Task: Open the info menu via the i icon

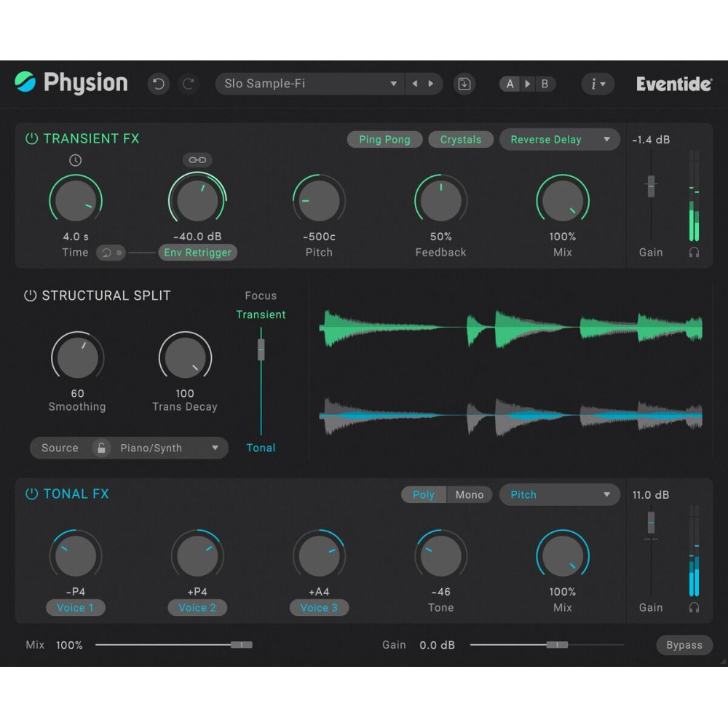Action: tap(597, 84)
